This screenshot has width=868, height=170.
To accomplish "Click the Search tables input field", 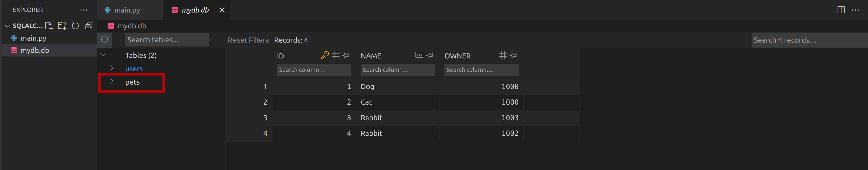I will click(x=167, y=40).
